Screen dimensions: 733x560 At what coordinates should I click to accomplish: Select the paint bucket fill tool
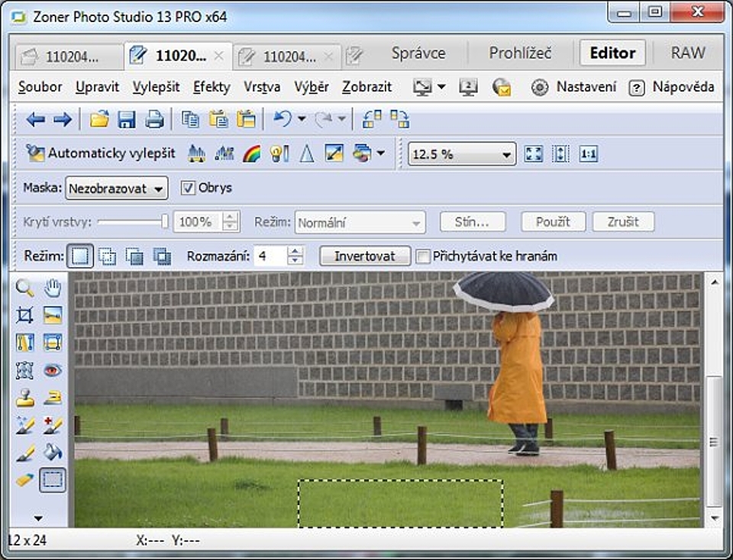coord(53,452)
